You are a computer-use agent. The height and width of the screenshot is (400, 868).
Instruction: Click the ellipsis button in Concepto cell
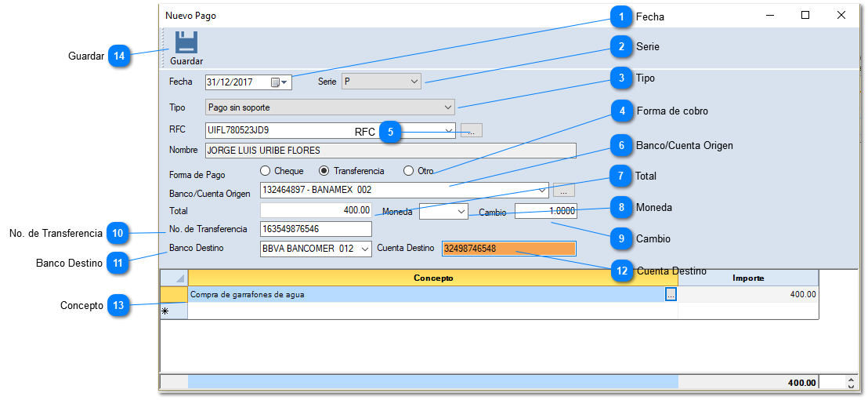click(671, 295)
